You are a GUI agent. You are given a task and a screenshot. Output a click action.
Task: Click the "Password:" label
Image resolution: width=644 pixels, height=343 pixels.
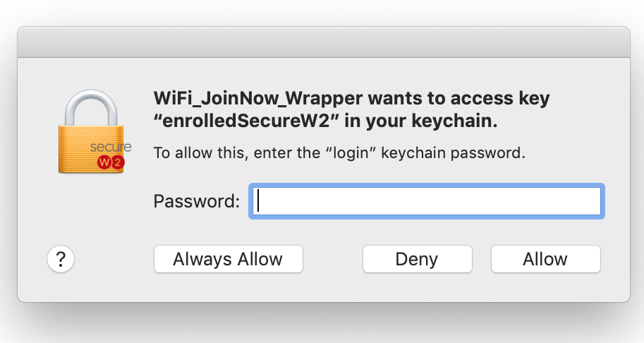[197, 201]
